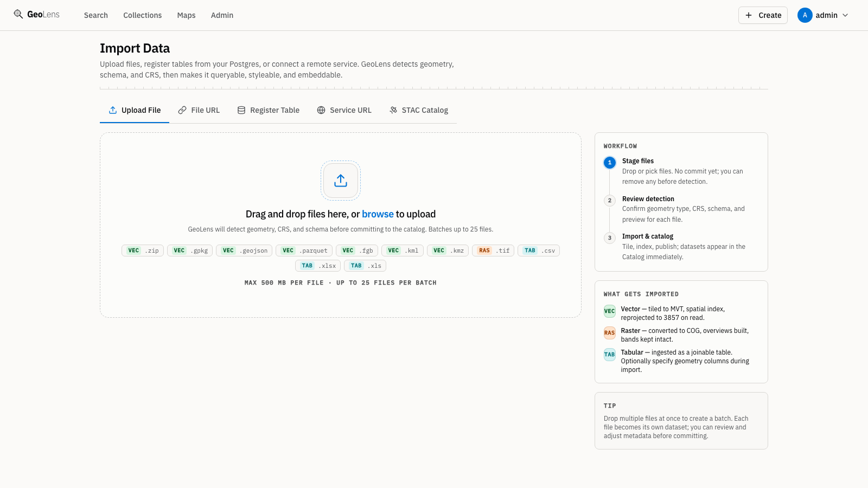Click the .parquet format chip

(304, 251)
